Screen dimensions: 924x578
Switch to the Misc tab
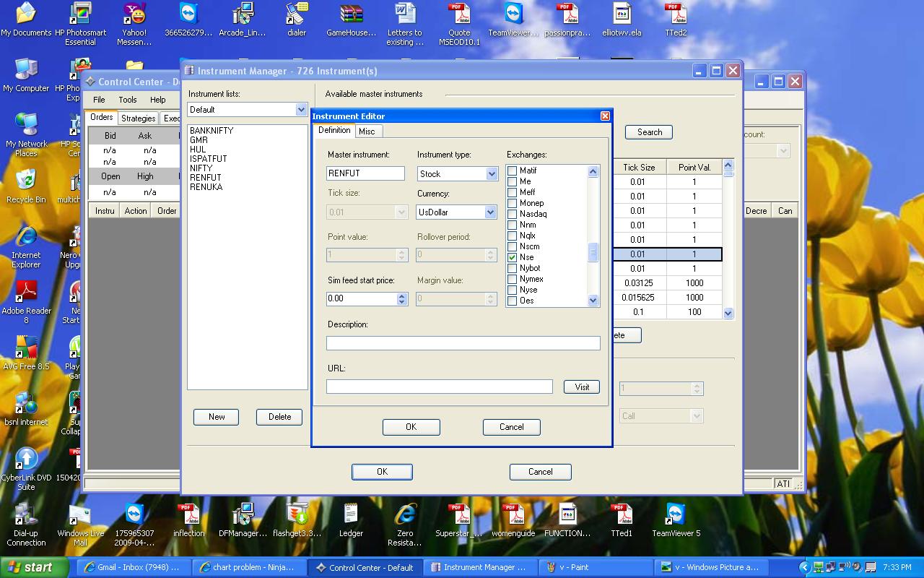pos(367,131)
